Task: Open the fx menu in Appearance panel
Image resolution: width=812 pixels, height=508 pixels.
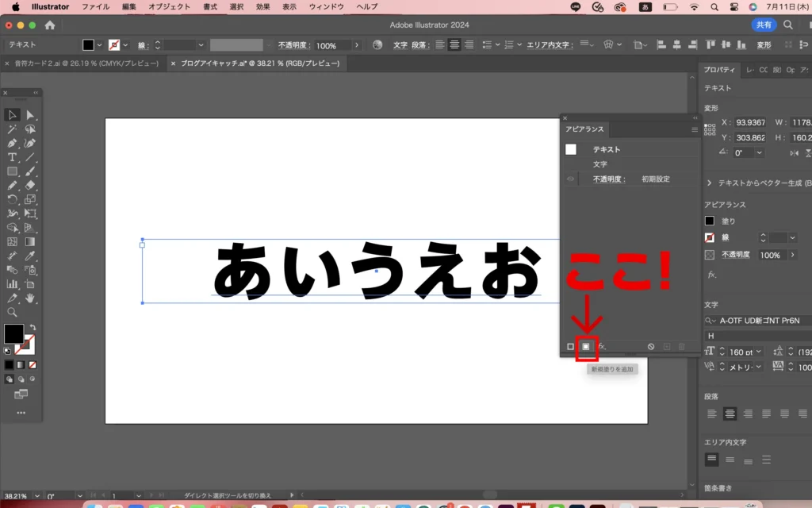Action: [602, 346]
